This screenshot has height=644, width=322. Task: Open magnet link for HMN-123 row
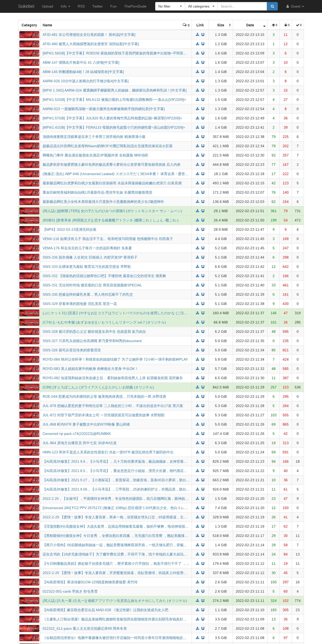(203, 452)
